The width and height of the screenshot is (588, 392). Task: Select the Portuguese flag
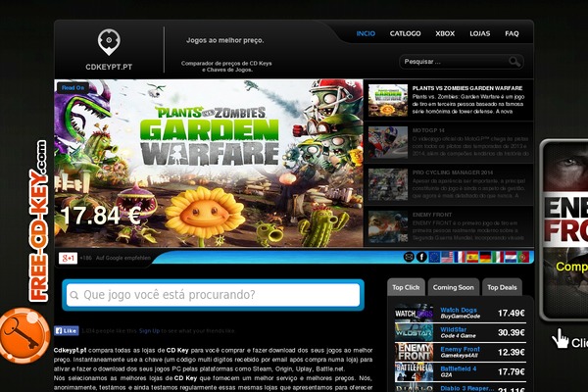pyautogui.click(x=523, y=257)
